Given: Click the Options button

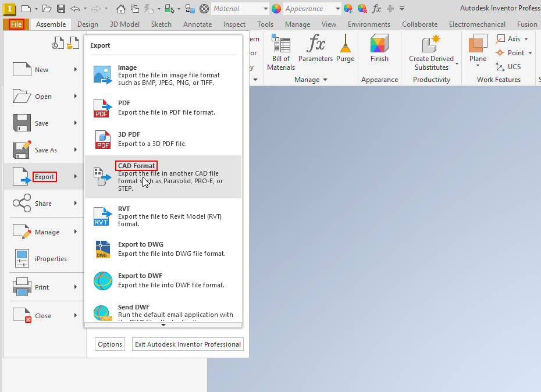Looking at the screenshot, I should click(110, 344).
